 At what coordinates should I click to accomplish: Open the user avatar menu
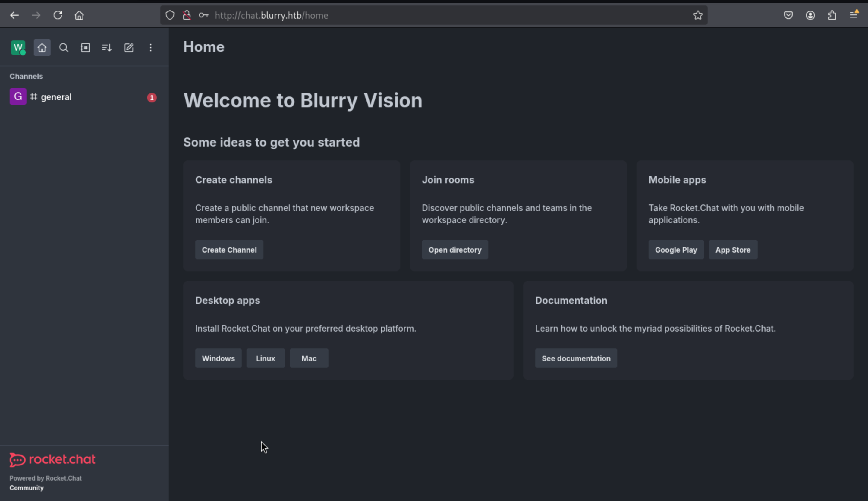pyautogui.click(x=18, y=48)
